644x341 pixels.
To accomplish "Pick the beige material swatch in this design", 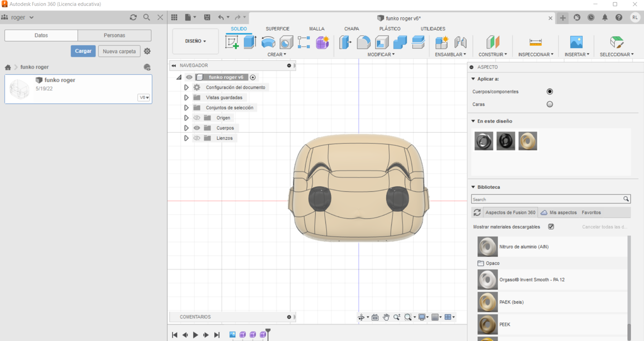I will [x=527, y=141].
